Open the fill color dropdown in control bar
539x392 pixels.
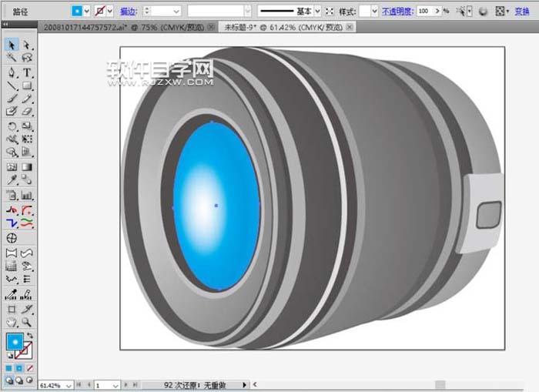click(86, 12)
